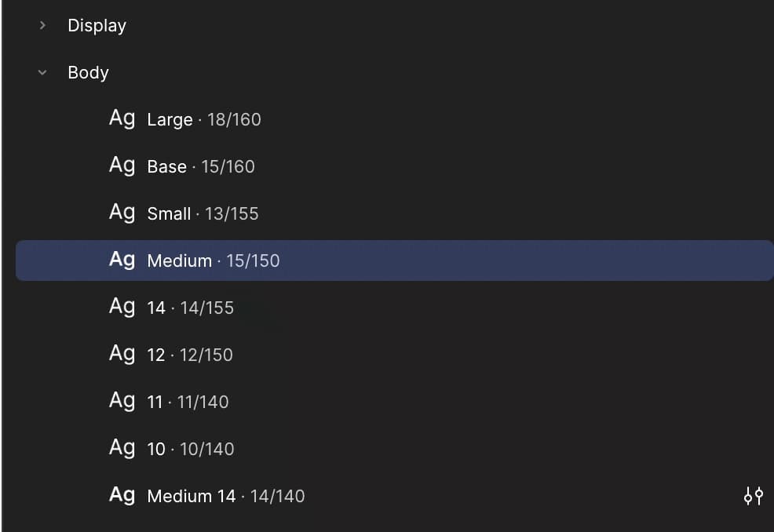Apply the 12 · 12/150 text style

[395, 355]
